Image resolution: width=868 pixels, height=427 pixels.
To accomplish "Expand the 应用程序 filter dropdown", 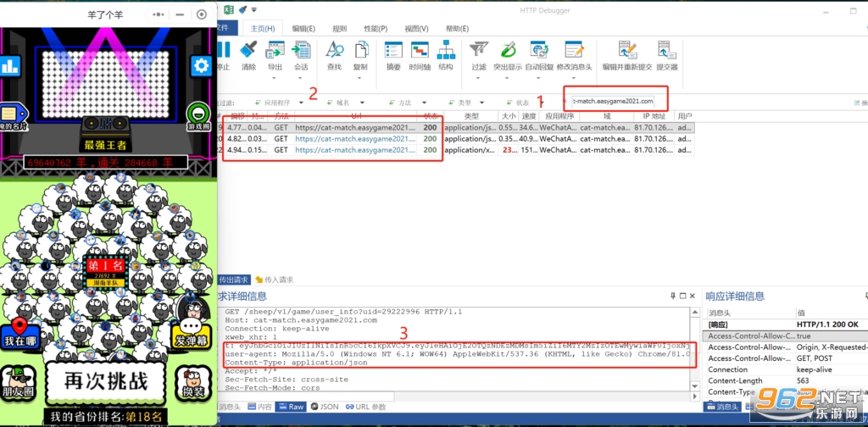I will click(x=301, y=103).
